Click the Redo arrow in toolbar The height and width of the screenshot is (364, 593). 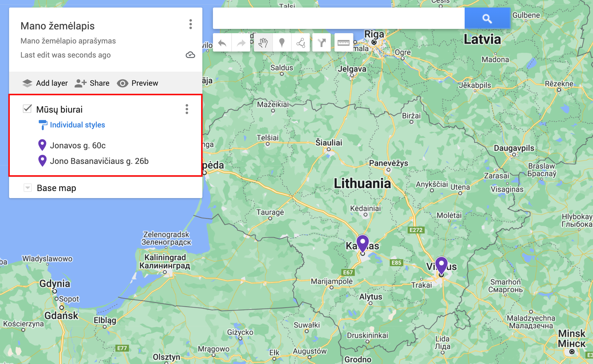point(241,43)
